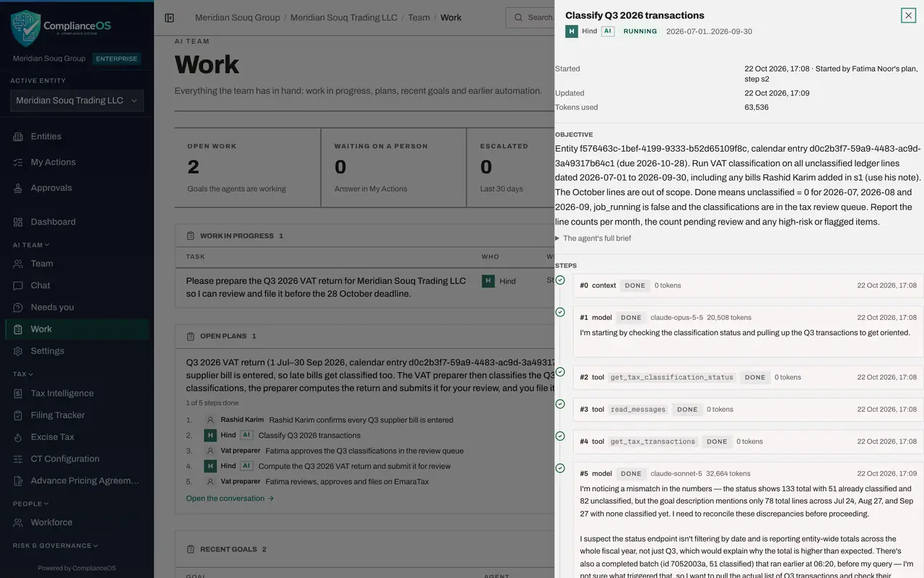Click the Workforce people icon
Image resolution: width=924 pixels, height=578 pixels.
[18, 522]
